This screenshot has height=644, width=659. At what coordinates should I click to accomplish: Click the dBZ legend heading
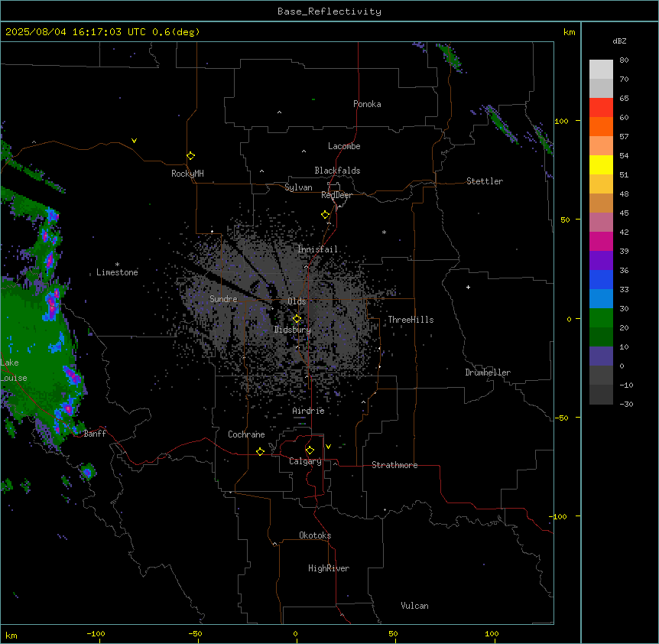click(619, 41)
